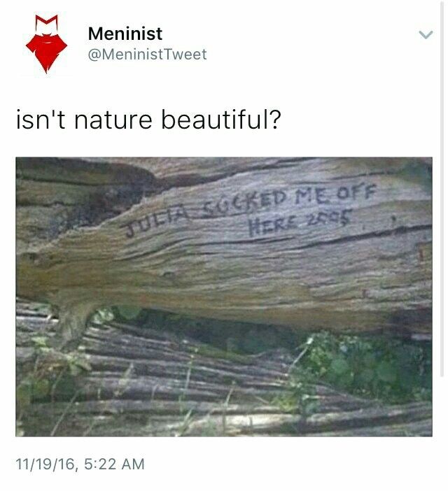This screenshot has height=491, width=448.
Task: Open the carved log photo
Action: [x=224, y=297]
